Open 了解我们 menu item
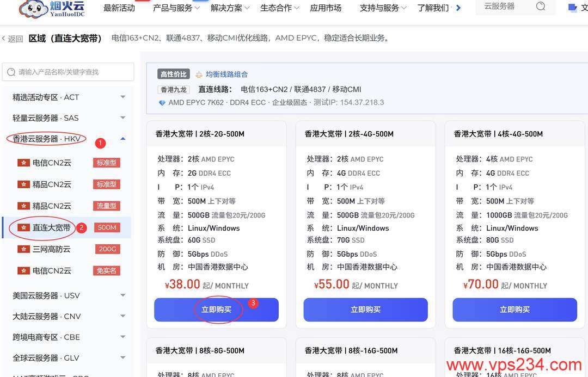The height and width of the screenshot is (377, 588). pyautogui.click(x=433, y=8)
